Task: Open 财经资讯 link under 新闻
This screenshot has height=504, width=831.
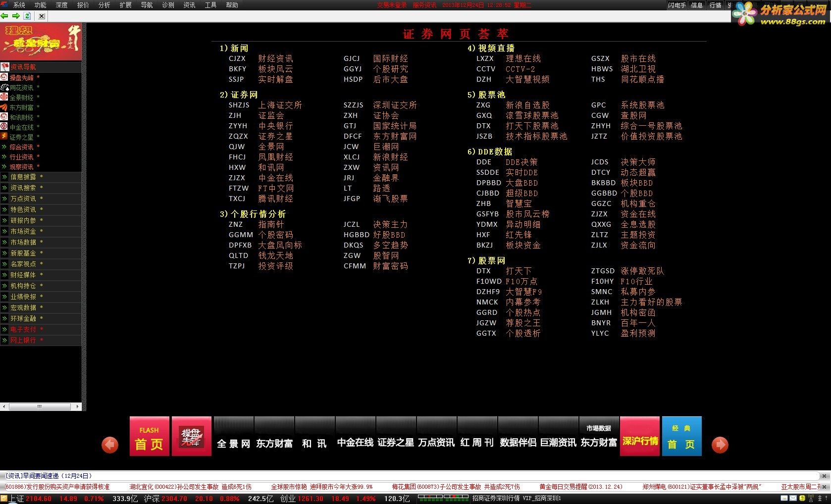Action: pyautogui.click(x=275, y=58)
